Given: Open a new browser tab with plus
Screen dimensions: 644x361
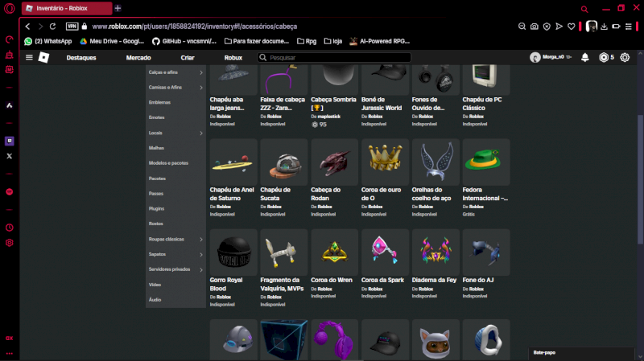Looking at the screenshot, I should 118,8.
